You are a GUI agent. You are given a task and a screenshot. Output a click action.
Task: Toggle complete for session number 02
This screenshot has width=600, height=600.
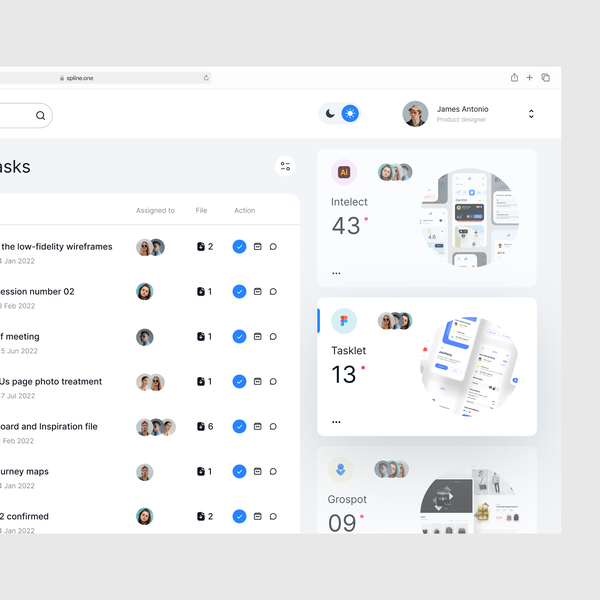tap(240, 292)
